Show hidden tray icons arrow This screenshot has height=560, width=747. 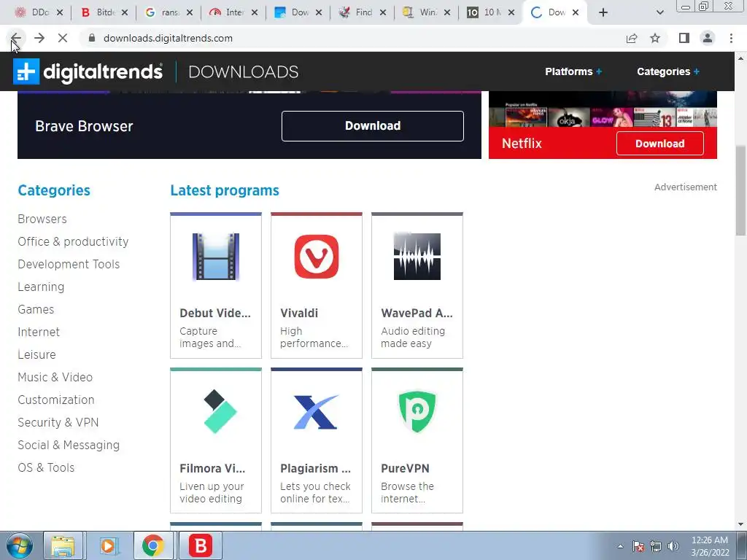click(620, 546)
